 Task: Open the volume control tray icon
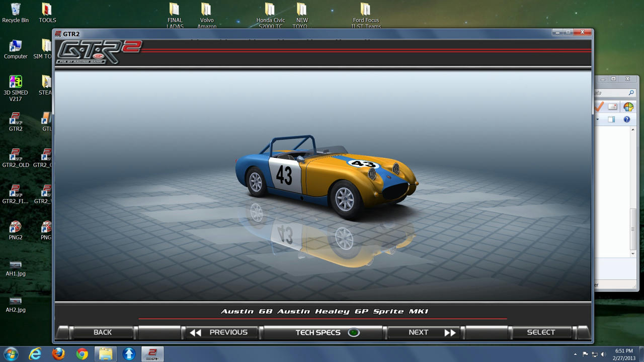(603, 354)
